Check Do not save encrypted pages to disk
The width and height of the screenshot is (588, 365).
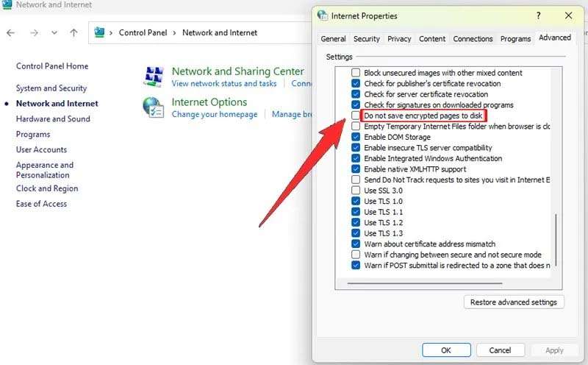click(x=356, y=116)
